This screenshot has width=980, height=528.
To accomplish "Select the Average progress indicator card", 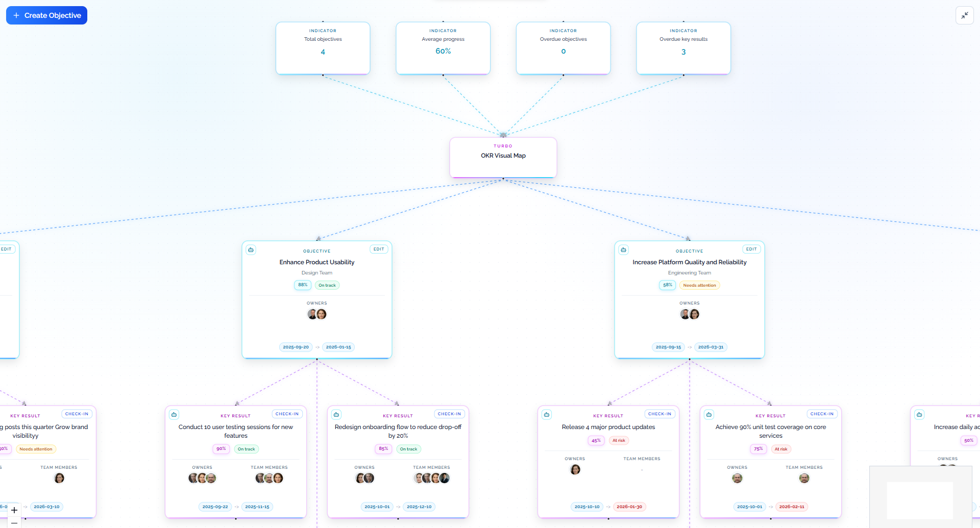I will [x=443, y=48].
